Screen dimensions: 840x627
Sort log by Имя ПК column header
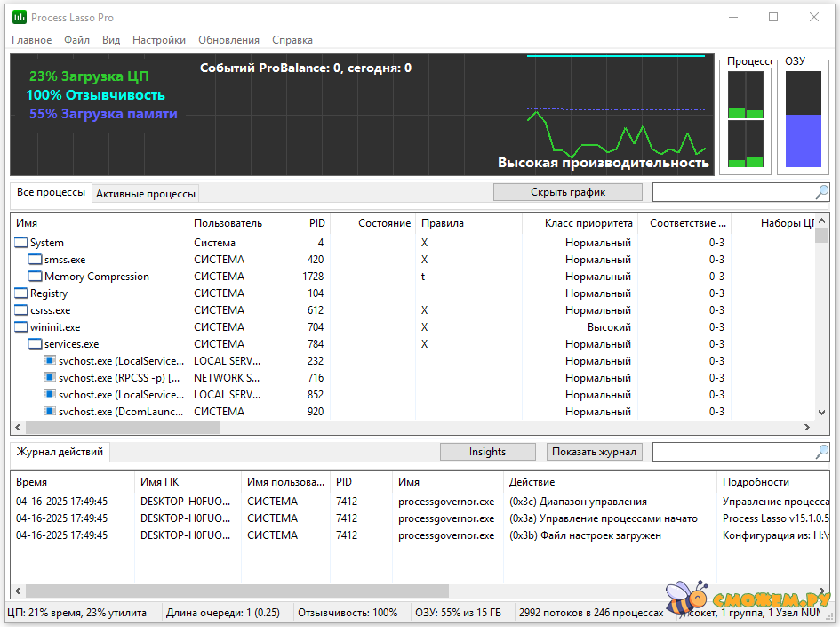188,482
